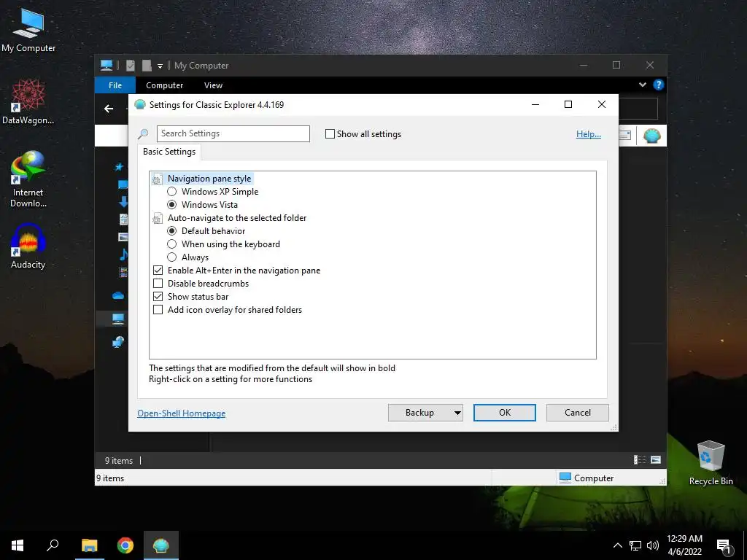Select Windows XP Simple radio option

coord(172,192)
